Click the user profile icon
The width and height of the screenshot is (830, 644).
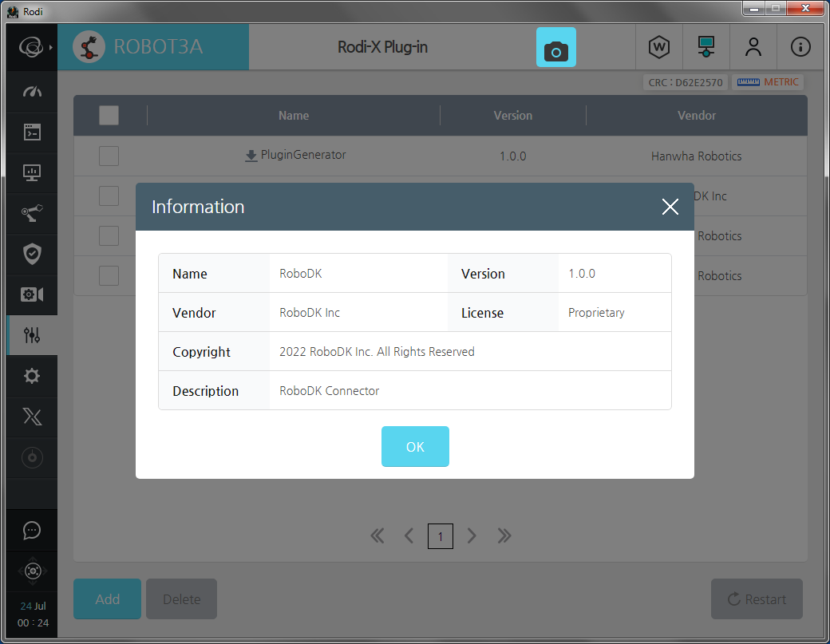click(753, 47)
